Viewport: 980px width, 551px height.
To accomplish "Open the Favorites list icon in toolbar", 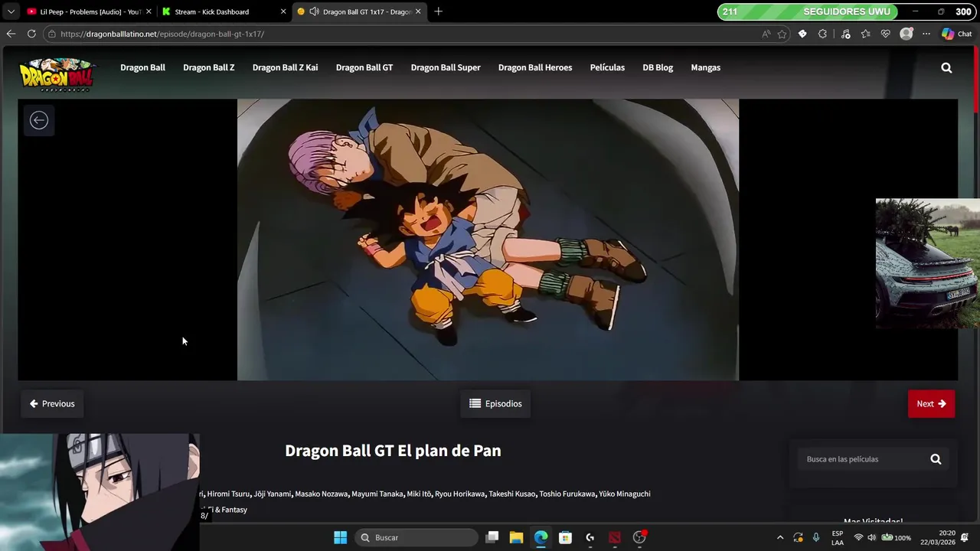I will (865, 34).
